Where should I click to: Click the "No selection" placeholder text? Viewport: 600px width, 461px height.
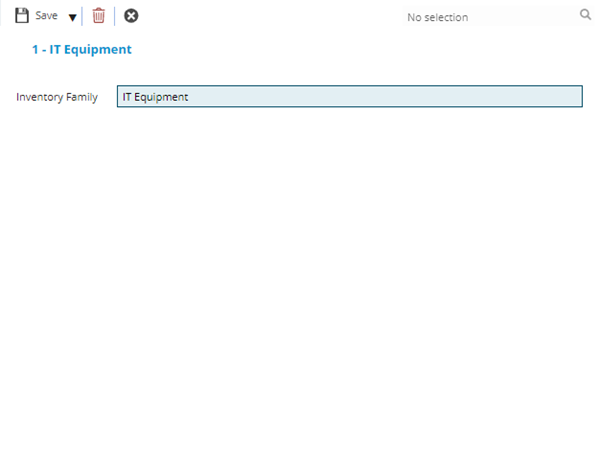pyautogui.click(x=437, y=17)
